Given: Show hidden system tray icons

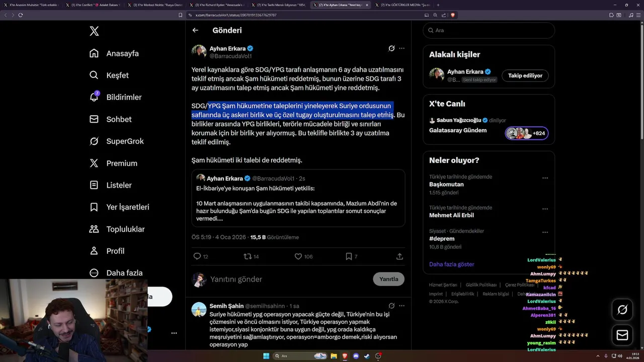Looking at the screenshot, I should pyautogui.click(x=598, y=356).
